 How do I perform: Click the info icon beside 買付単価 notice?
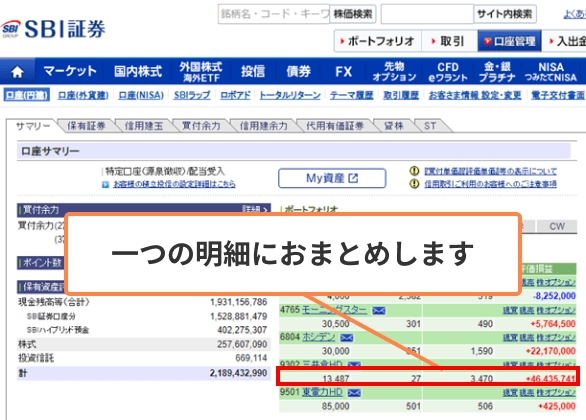click(414, 171)
